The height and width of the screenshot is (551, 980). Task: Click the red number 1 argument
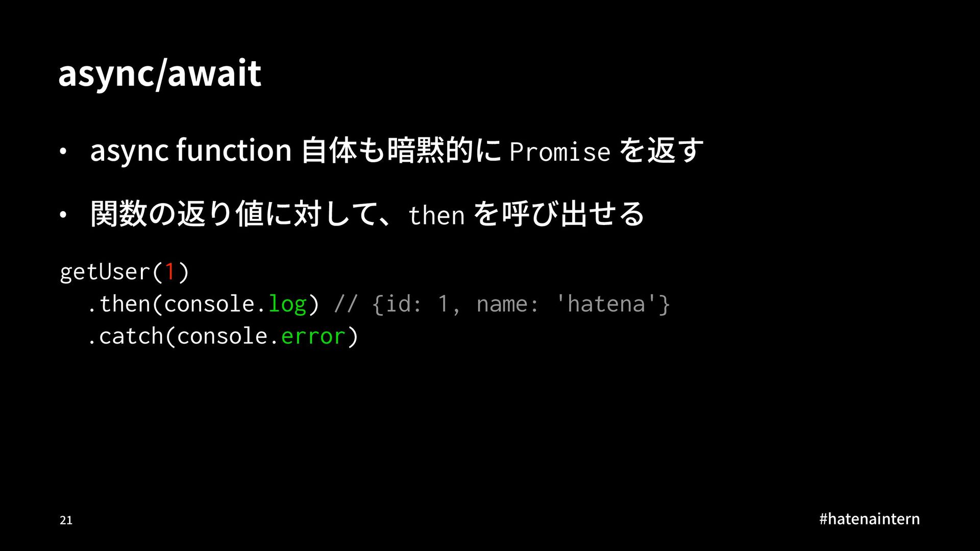pyautogui.click(x=170, y=271)
